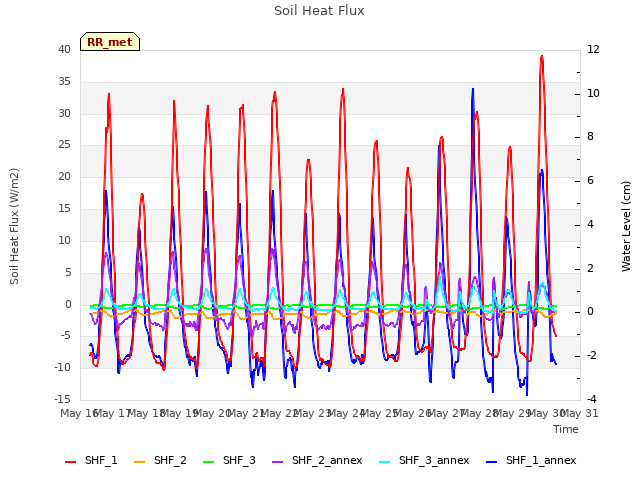This screenshot has height=480, width=640.
Task: Click the red SHF_1 legend color marker
Action: pos(71,462)
